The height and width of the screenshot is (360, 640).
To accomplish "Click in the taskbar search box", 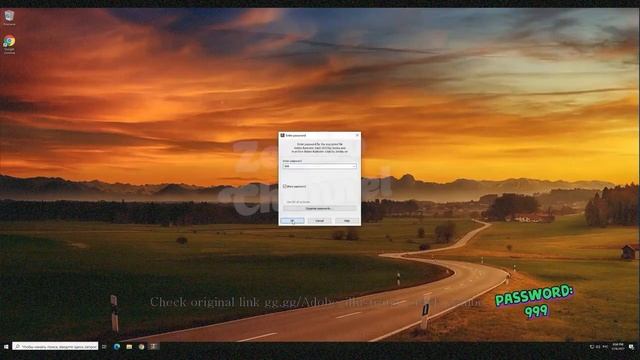I will coord(55,347).
